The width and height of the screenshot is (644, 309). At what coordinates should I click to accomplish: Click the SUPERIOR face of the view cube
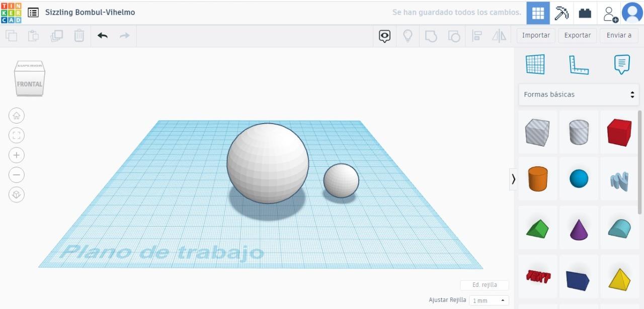30,66
